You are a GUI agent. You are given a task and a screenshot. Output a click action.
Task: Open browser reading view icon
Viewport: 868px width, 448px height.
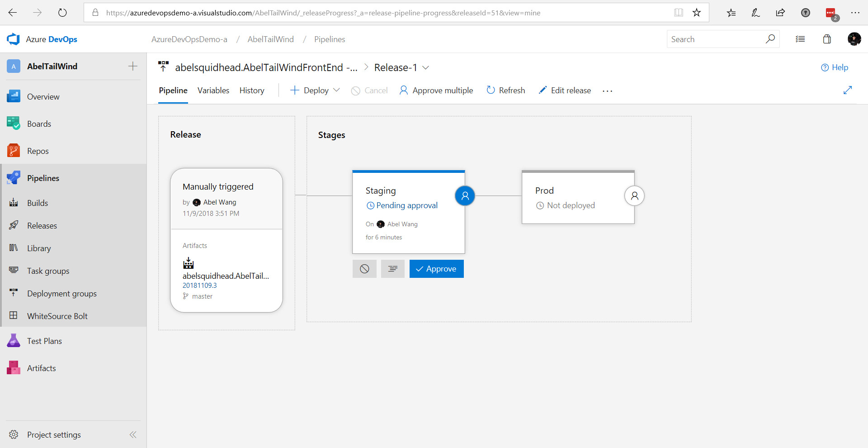click(679, 13)
